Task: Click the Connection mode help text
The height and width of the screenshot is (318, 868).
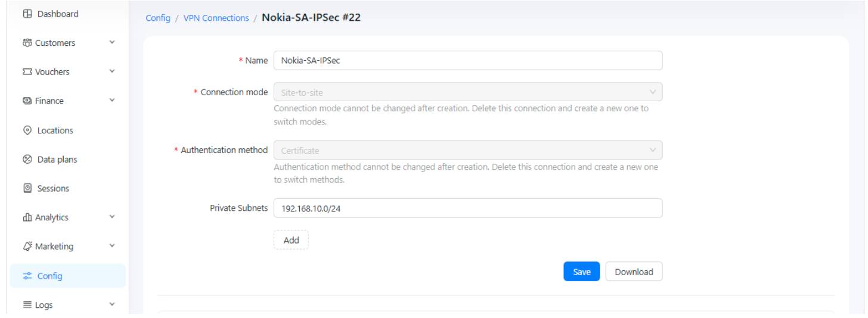Action: [462, 116]
